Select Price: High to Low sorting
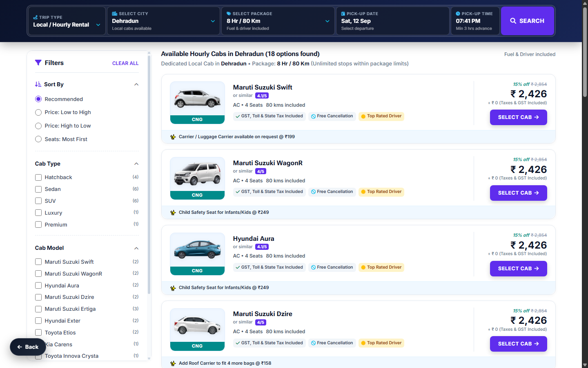Screen dimensions: 588x368 click(38, 126)
